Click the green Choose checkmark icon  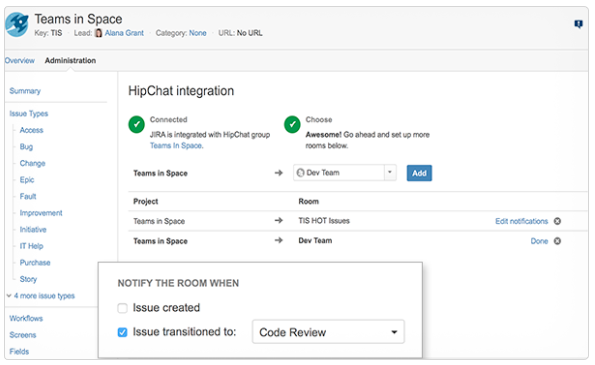click(292, 124)
